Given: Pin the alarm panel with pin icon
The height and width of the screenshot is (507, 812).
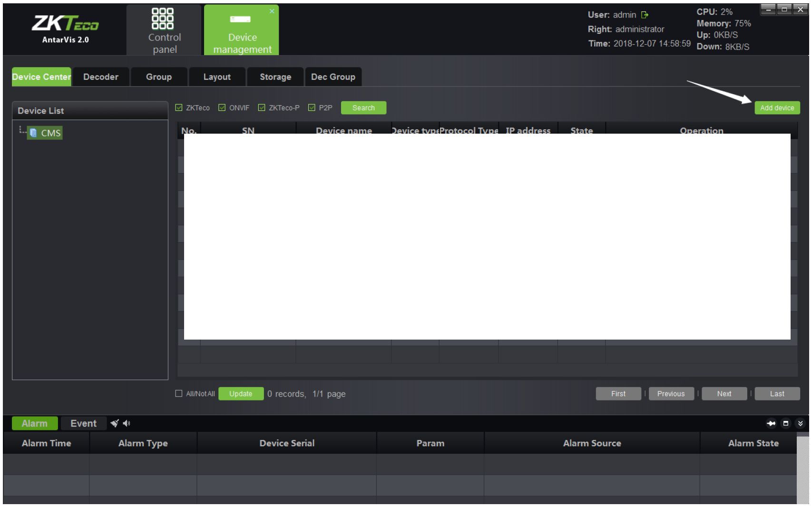Looking at the screenshot, I should click(771, 423).
